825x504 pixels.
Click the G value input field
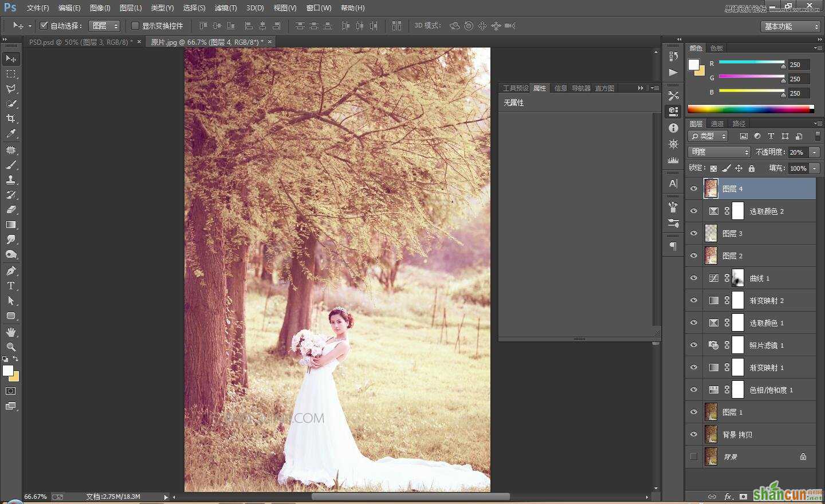tap(799, 78)
